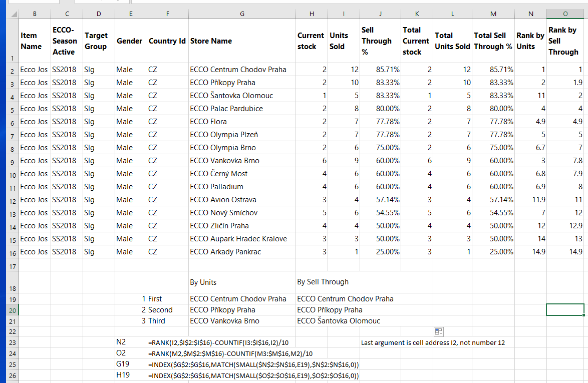
Task: Select cell 'ECCO Avion Ostrava'
Action: coord(242,200)
